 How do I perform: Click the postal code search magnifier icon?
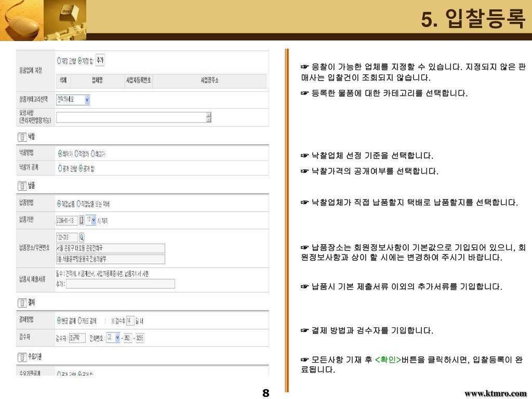(82, 237)
